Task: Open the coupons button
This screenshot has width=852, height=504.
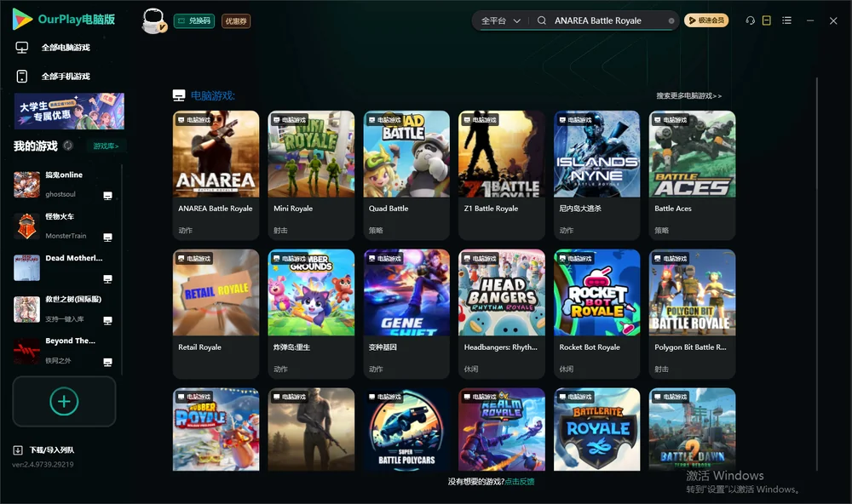Action: (236, 21)
